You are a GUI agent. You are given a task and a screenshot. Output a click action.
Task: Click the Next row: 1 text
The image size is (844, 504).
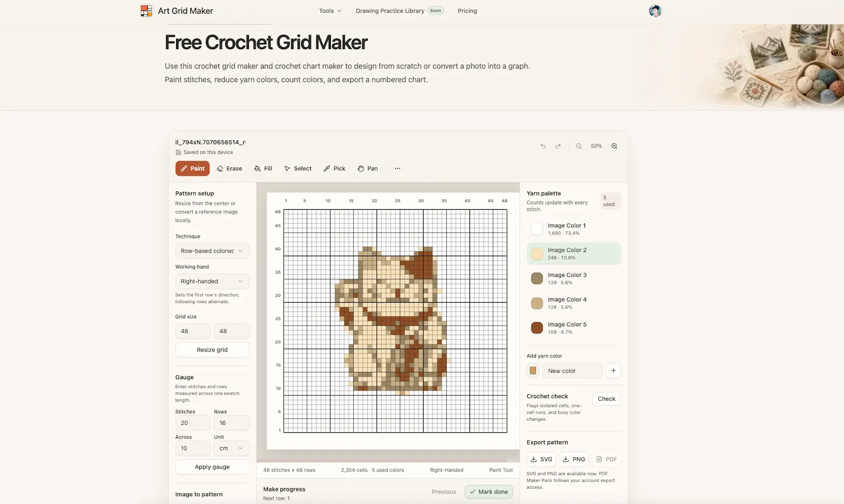(276, 499)
